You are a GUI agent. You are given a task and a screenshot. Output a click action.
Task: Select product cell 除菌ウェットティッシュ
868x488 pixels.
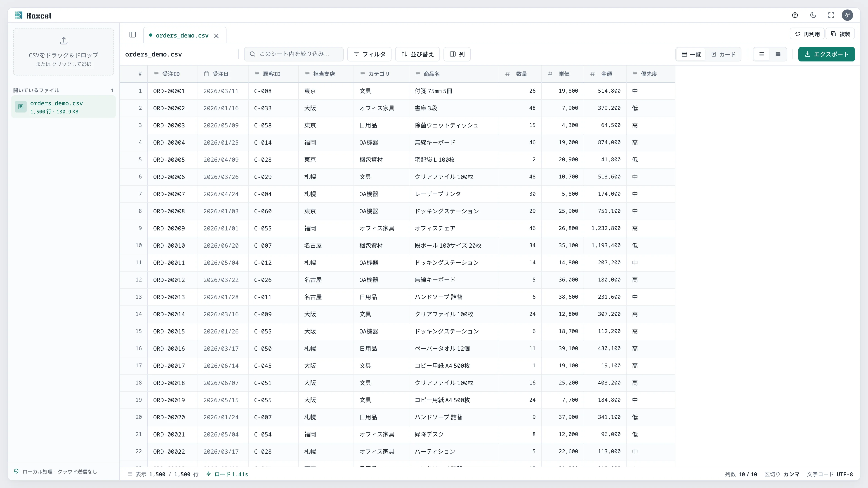coord(454,125)
